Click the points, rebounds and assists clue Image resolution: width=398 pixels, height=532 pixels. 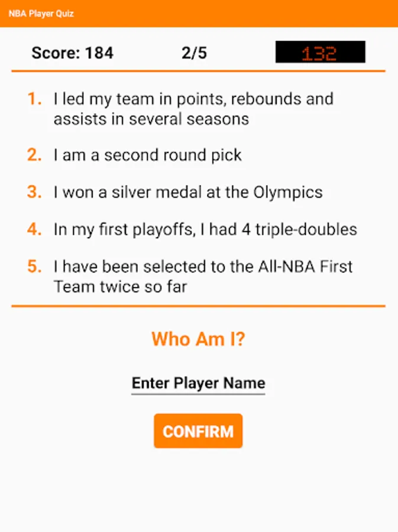pos(193,109)
